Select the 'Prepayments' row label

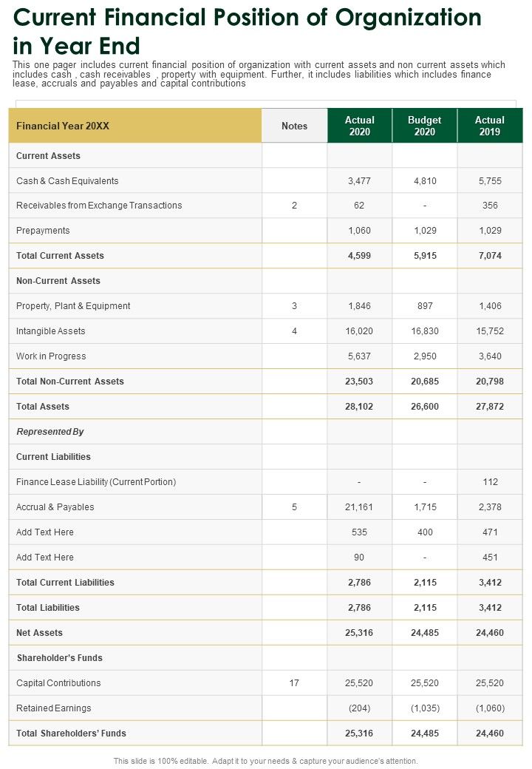[43, 231]
